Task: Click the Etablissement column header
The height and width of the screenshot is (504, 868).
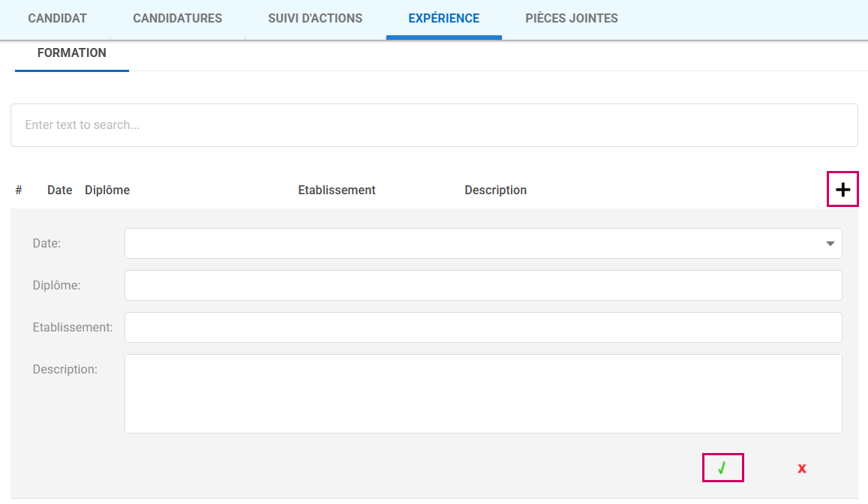Action: (x=336, y=190)
